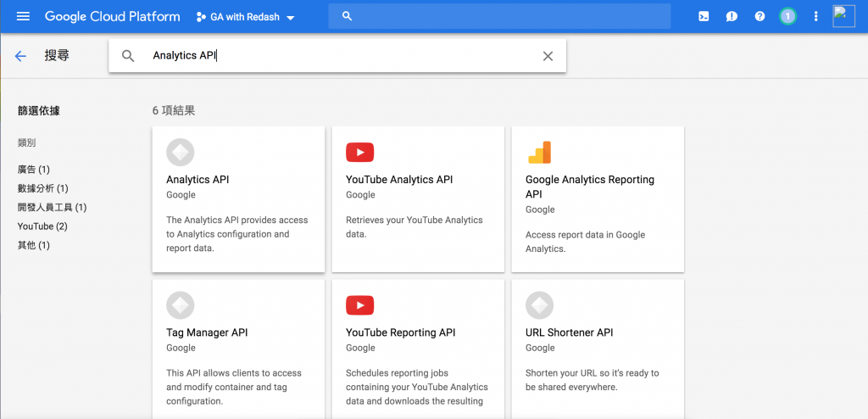Click the search icon beside Analytics API query
This screenshot has height=419, width=868.
(128, 56)
